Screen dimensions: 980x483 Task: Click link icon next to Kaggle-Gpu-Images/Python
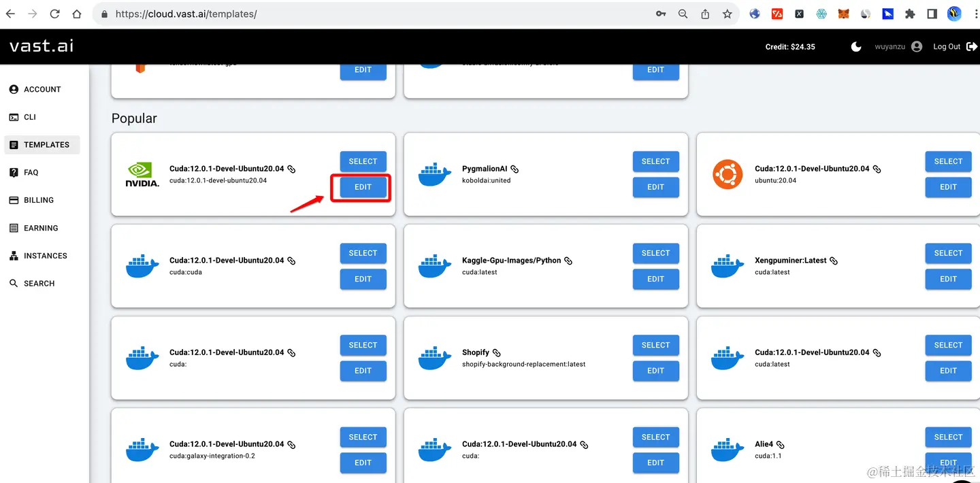pyautogui.click(x=568, y=261)
